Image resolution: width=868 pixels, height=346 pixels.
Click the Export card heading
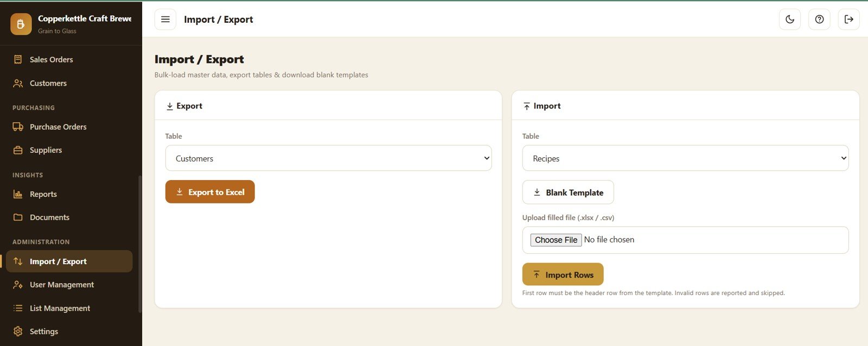pos(184,106)
